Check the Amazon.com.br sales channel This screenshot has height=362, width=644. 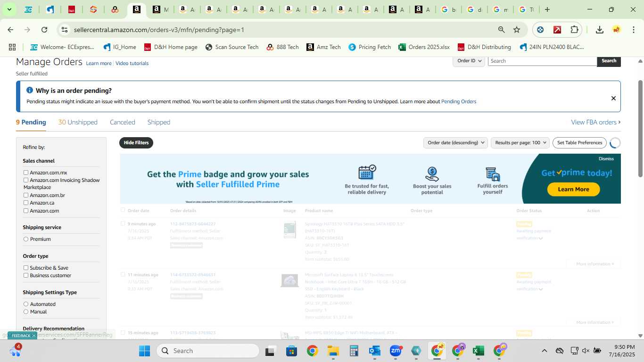(26, 195)
